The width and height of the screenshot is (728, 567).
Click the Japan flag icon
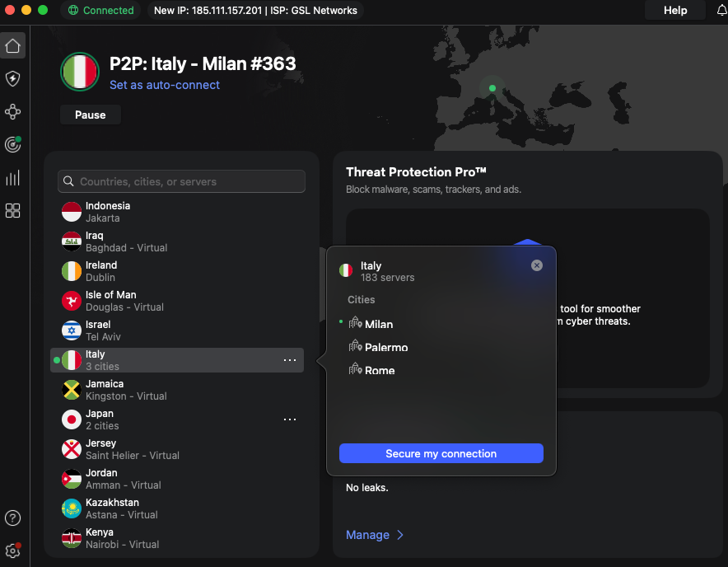[72, 419]
